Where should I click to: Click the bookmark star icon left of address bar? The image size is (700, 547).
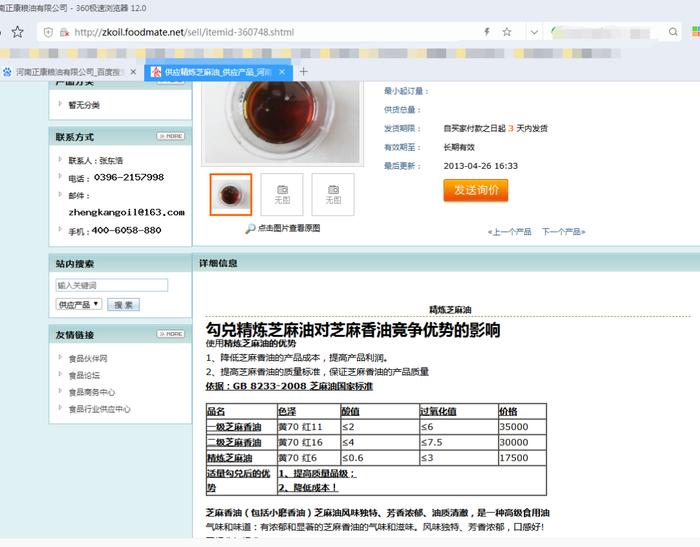pos(17,32)
